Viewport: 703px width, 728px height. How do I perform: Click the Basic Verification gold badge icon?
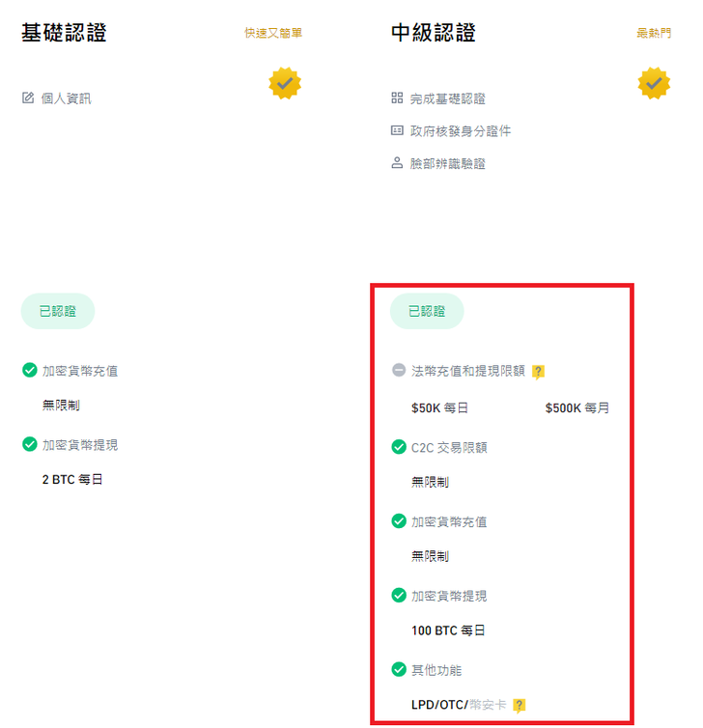pyautogui.click(x=285, y=84)
